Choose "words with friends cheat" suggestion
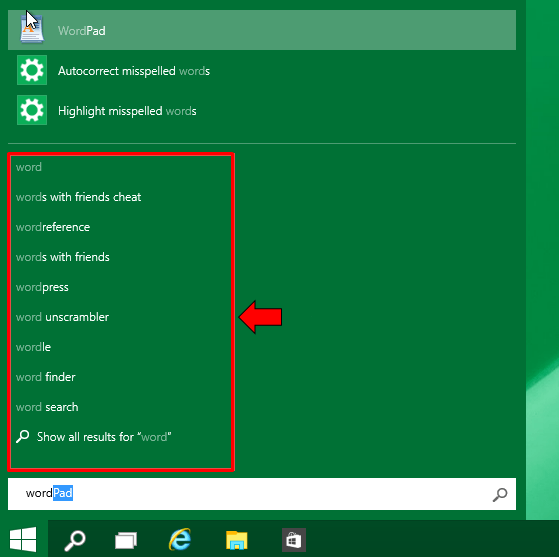This screenshot has width=559, height=558. coord(78,197)
